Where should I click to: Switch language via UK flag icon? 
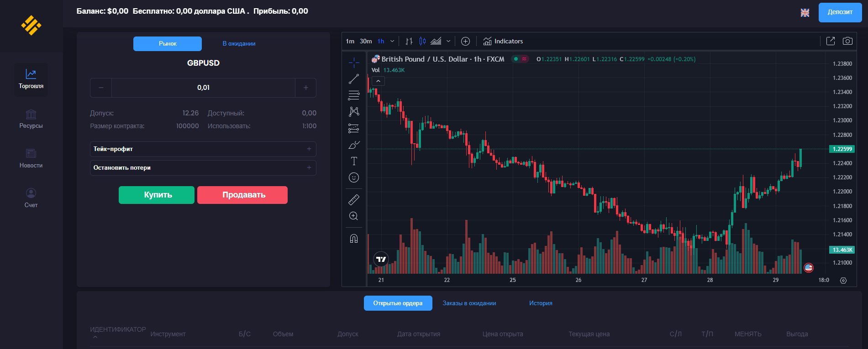805,13
